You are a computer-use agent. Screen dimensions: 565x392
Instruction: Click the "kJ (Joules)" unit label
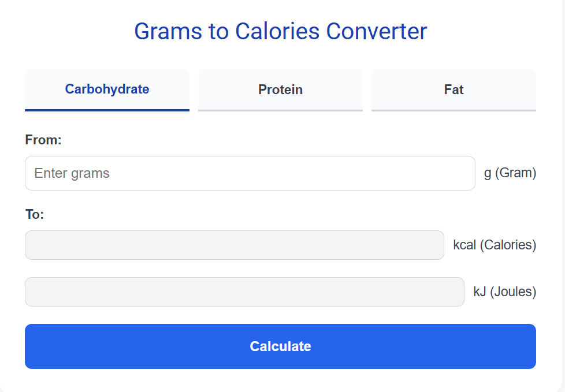point(504,292)
